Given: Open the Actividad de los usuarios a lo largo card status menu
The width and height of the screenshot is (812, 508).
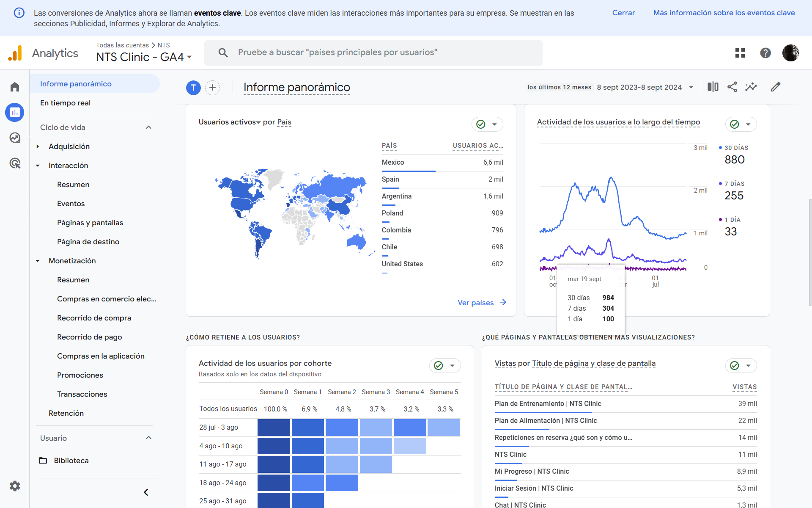Looking at the screenshot, I should [741, 124].
